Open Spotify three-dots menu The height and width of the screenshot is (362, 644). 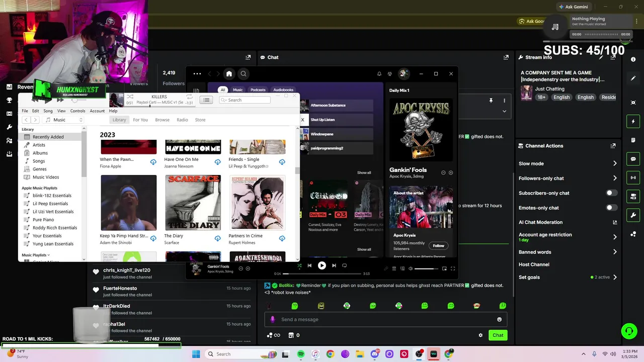point(197,74)
